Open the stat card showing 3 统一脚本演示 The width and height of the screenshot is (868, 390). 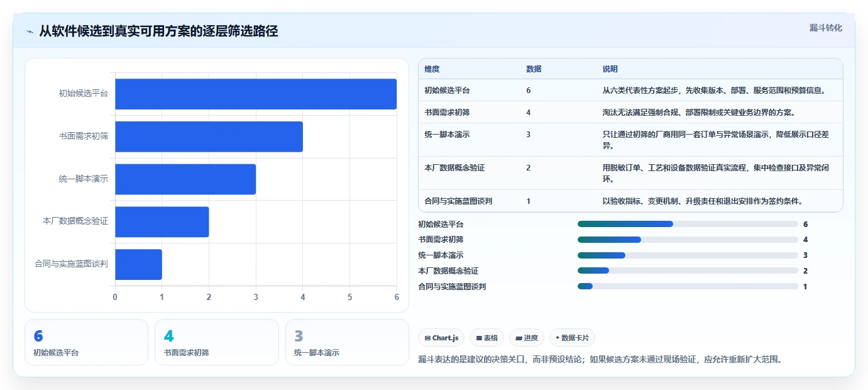tap(347, 342)
